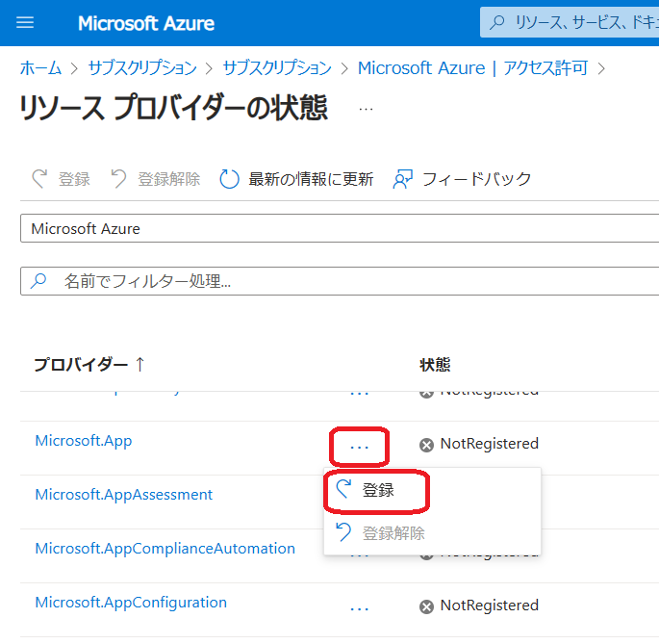Viewport: 659px width, 644px height.
Task: Click the error icon beside Microsoft.AppConfiguration status
Action: [426, 606]
